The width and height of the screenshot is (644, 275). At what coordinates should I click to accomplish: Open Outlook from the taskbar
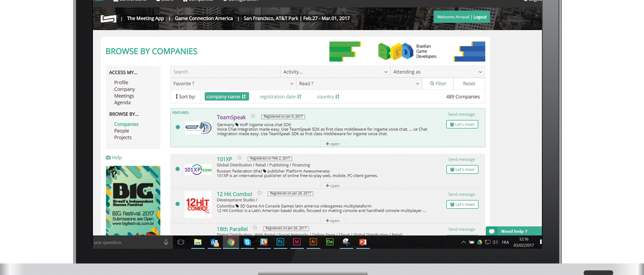point(214,242)
